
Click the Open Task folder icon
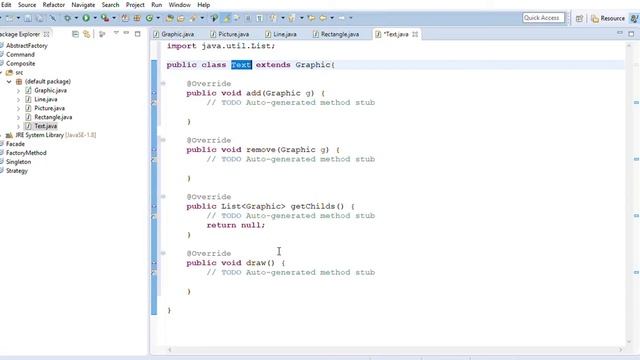tap(181, 18)
